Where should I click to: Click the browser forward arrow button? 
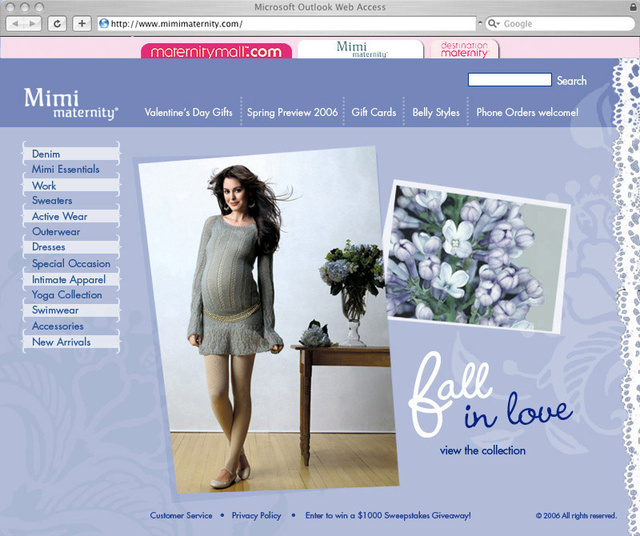point(34,23)
